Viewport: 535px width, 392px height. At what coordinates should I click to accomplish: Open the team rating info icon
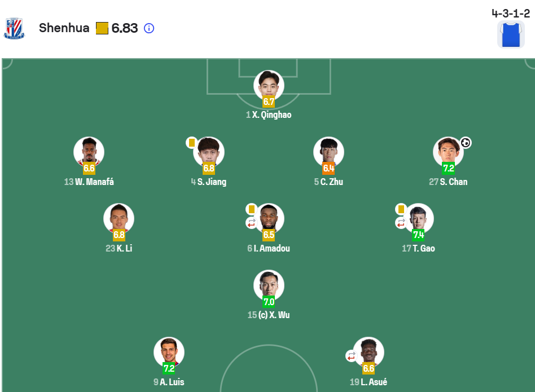click(149, 28)
